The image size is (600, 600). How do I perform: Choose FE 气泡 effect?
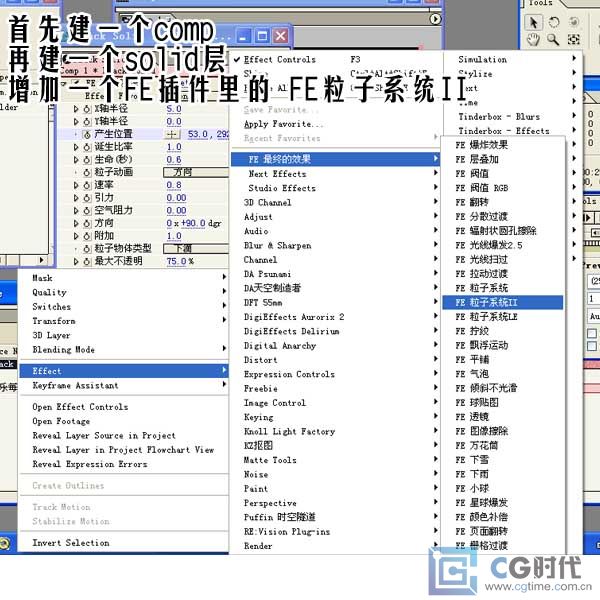(x=502, y=374)
